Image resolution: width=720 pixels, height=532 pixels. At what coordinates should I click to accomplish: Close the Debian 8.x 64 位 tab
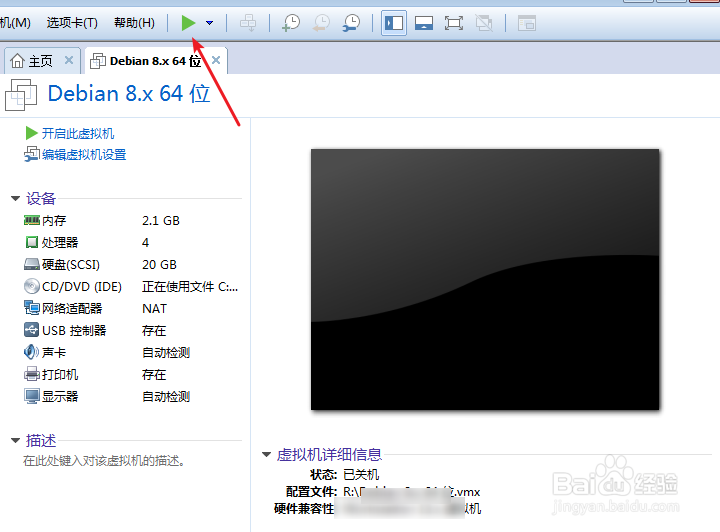(216, 60)
